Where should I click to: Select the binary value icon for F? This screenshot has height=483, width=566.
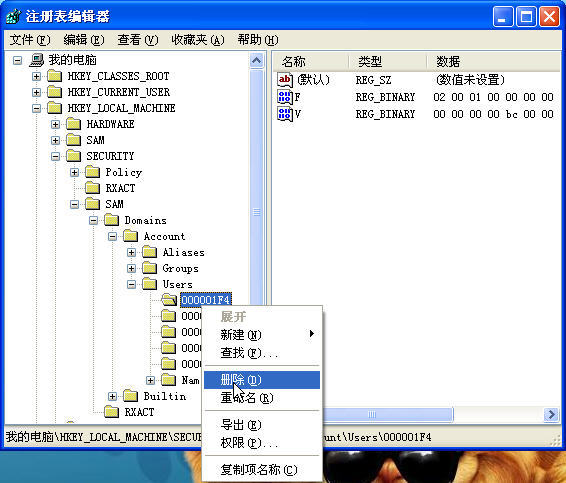(285, 97)
